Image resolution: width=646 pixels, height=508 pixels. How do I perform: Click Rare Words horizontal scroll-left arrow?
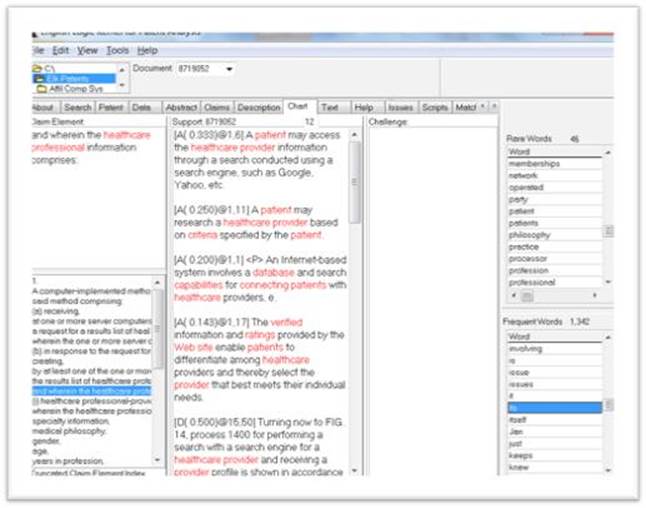tap(513, 295)
